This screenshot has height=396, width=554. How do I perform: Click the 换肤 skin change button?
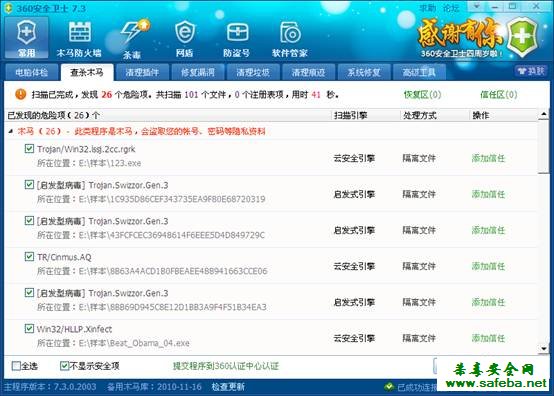pos(531,71)
